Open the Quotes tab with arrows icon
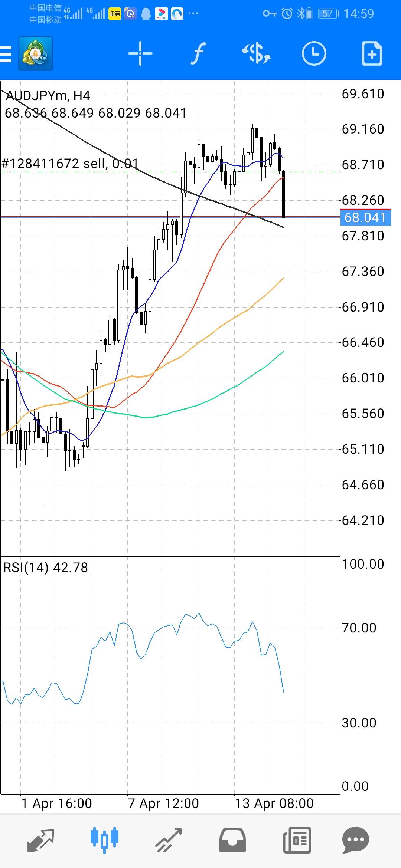 tap(41, 840)
